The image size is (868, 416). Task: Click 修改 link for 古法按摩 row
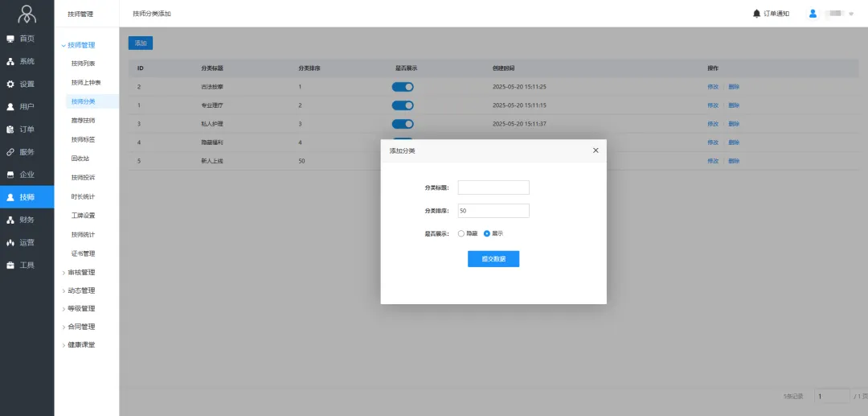[712, 87]
